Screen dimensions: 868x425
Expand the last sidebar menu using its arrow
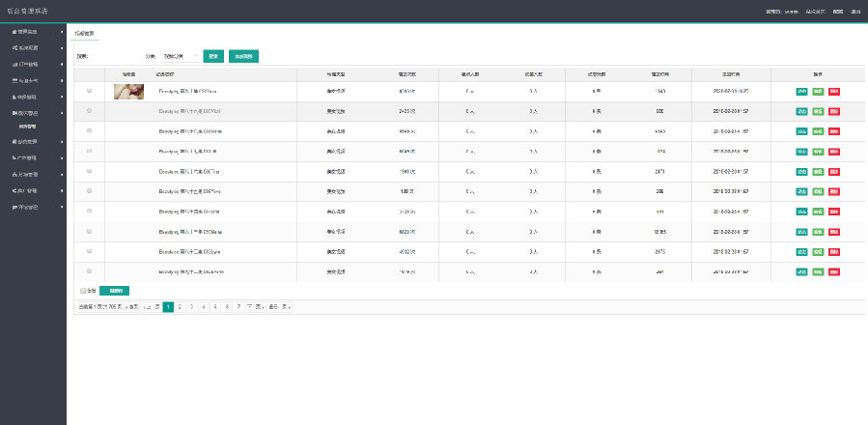click(62, 208)
